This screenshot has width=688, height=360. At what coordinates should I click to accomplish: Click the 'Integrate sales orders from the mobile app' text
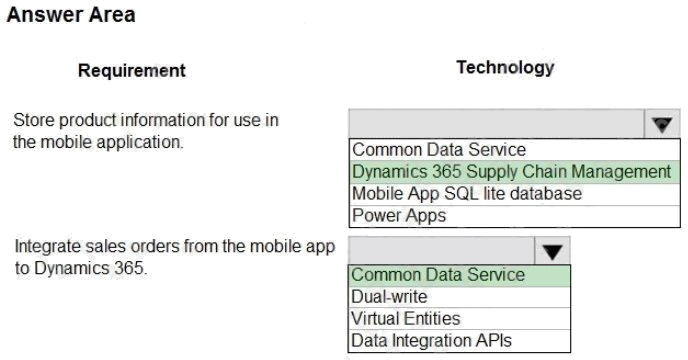(x=175, y=246)
